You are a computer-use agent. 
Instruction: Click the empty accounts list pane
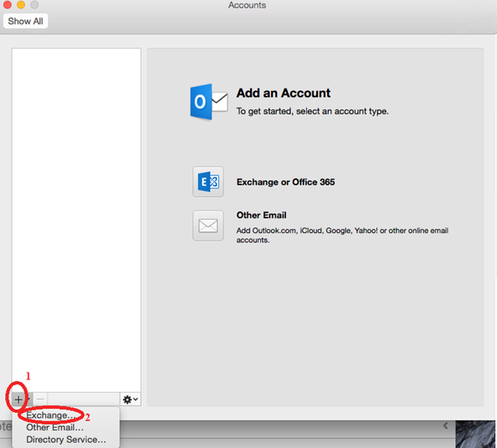[76, 220]
